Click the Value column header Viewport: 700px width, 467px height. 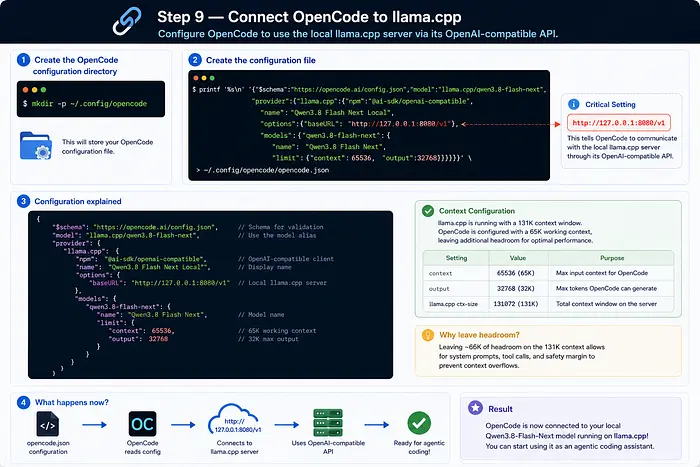[518, 258]
